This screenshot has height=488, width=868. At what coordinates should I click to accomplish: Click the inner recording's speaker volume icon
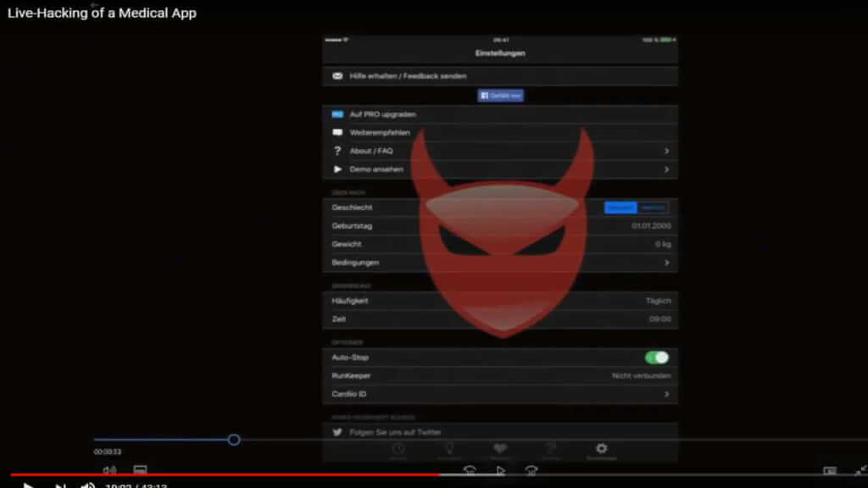tap(109, 470)
